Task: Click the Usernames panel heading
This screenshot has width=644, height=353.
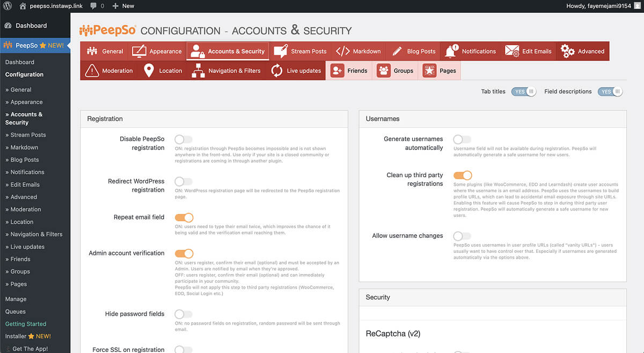Action: [x=383, y=119]
